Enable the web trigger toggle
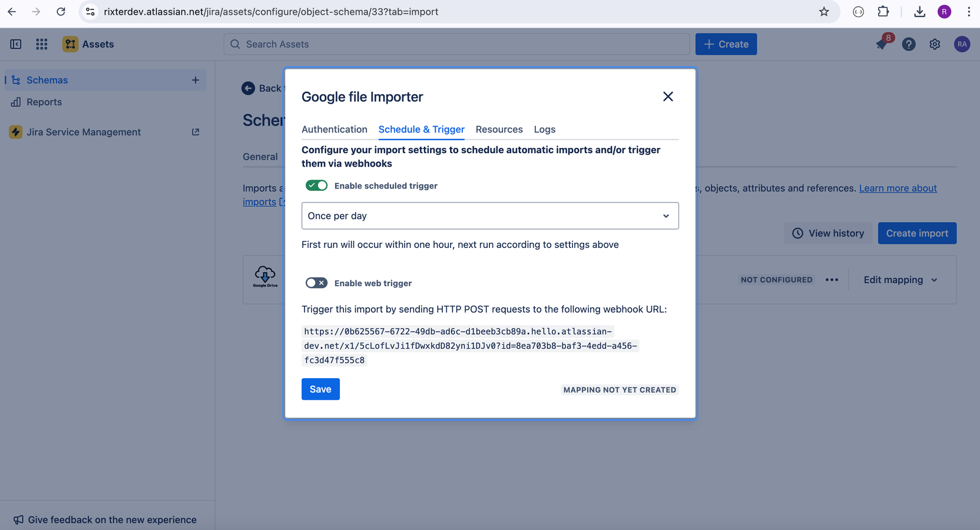 point(316,283)
